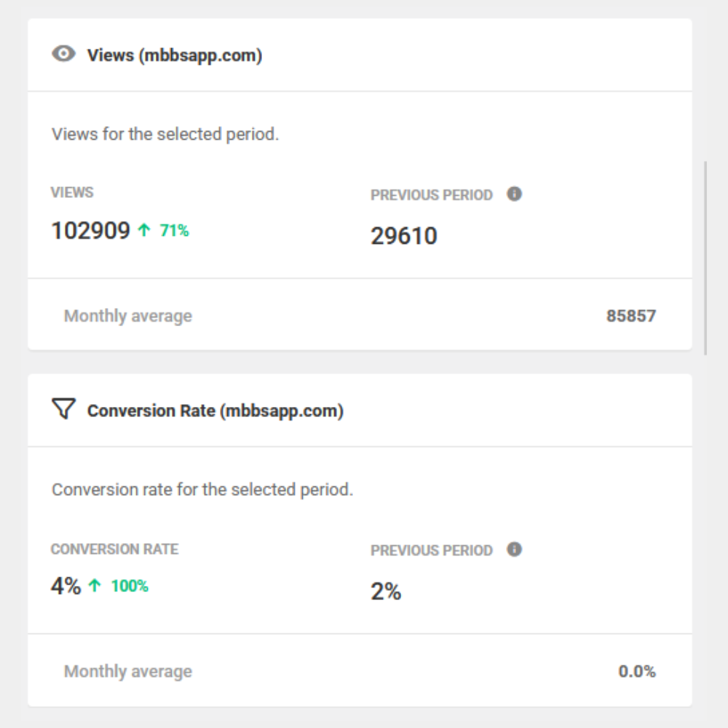Click the green up arrow near 100%
The image size is (728, 728).
tap(95, 586)
